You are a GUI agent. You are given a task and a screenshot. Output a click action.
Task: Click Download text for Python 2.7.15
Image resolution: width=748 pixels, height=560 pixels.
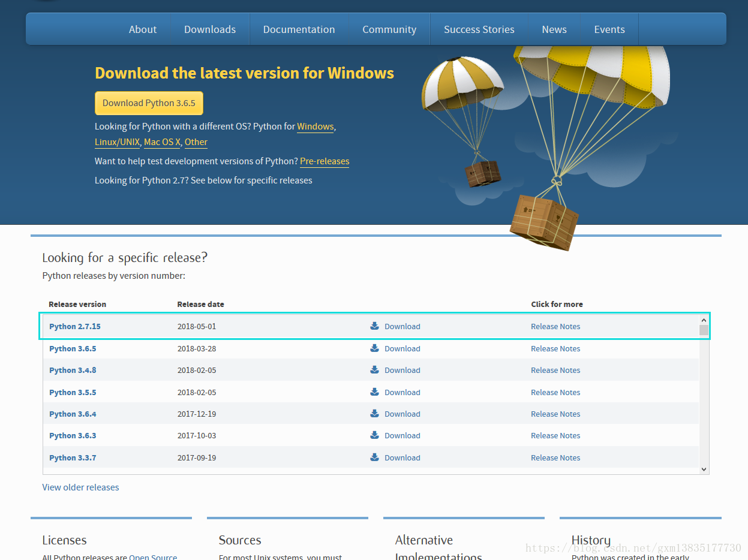point(402,326)
